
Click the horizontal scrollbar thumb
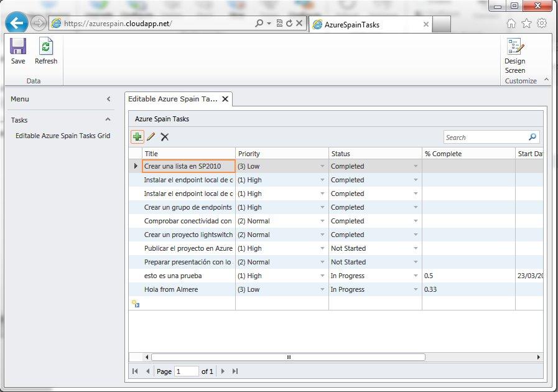click(x=288, y=357)
